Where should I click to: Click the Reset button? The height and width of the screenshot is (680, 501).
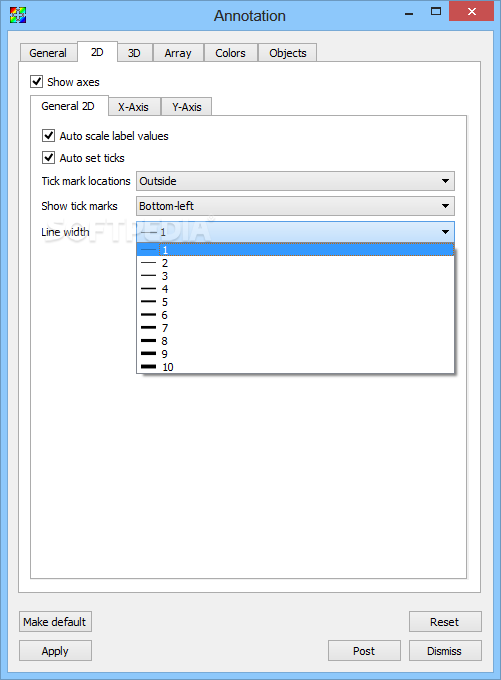[445, 621]
